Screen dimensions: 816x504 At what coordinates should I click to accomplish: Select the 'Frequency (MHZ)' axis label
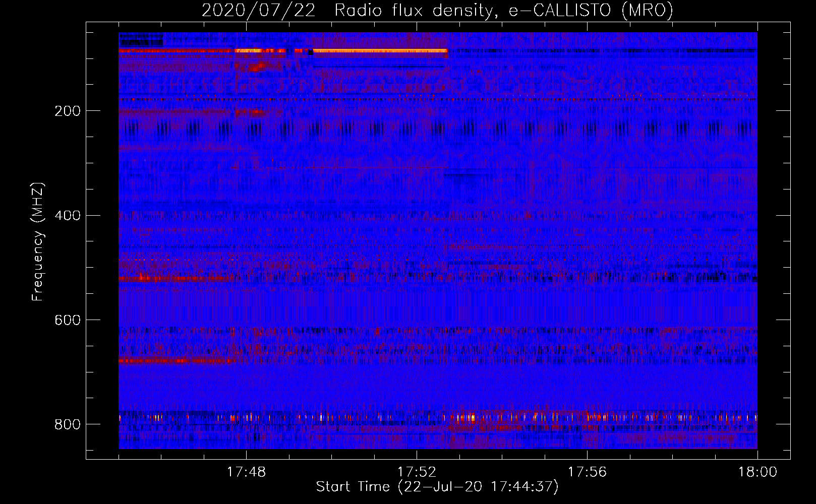coord(38,242)
